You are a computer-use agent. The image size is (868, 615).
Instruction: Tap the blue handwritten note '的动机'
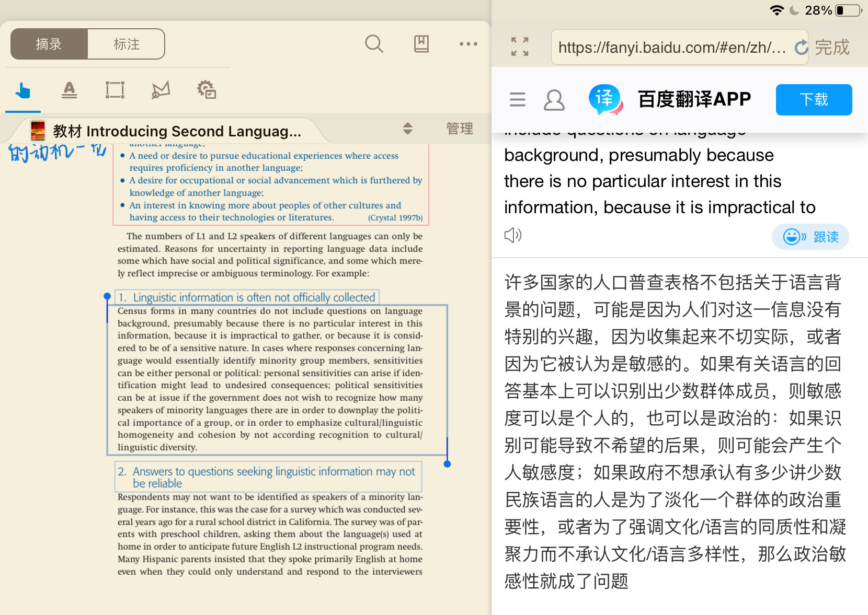(x=58, y=152)
